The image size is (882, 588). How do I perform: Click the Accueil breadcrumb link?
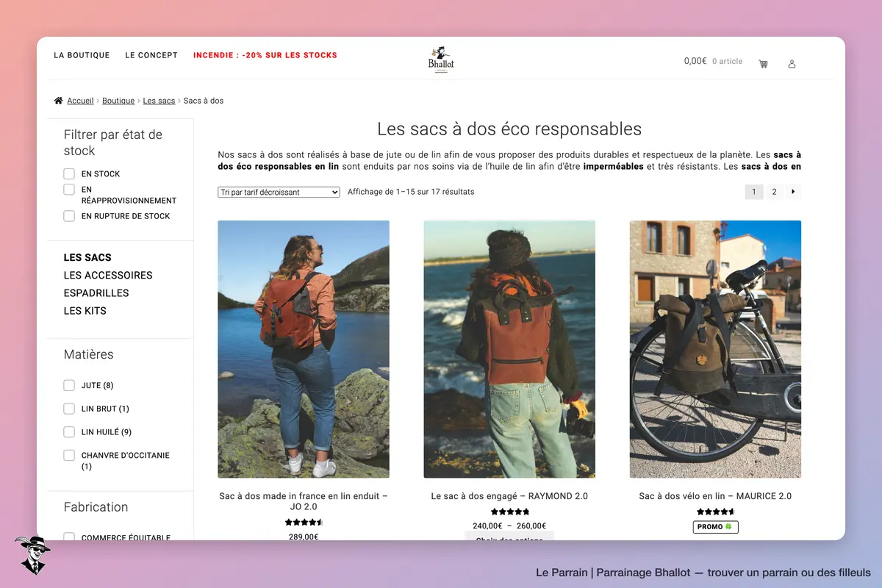80,101
